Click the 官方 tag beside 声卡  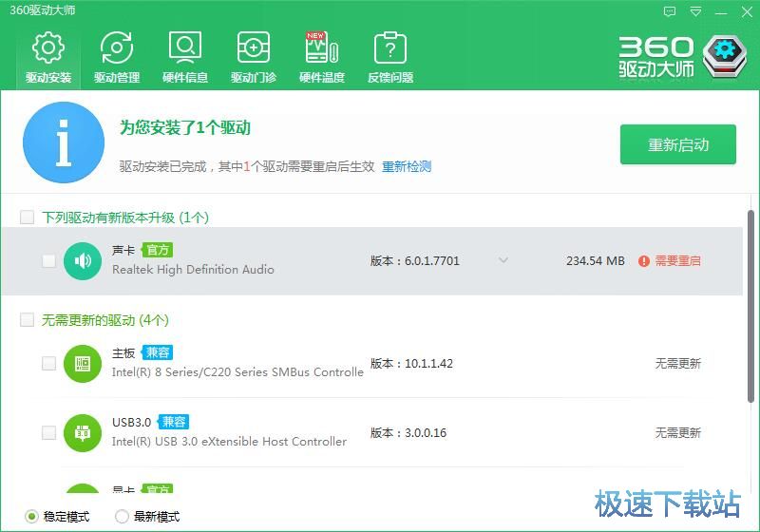tap(158, 250)
